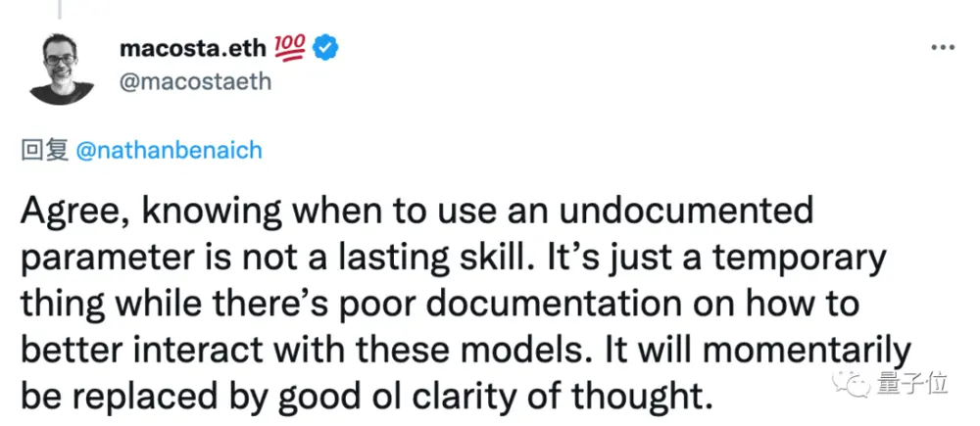Open the @nathanbenaich mention link
980x426 pixels.
169,151
